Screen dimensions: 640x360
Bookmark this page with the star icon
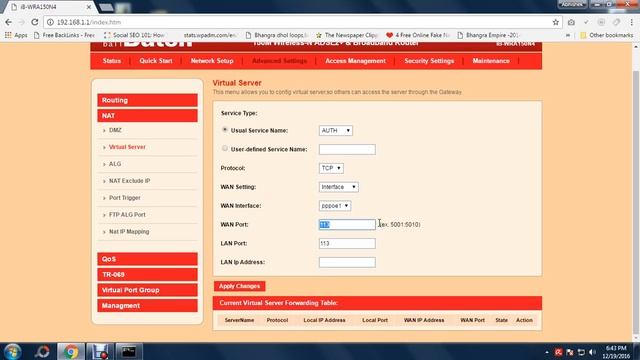(556, 22)
